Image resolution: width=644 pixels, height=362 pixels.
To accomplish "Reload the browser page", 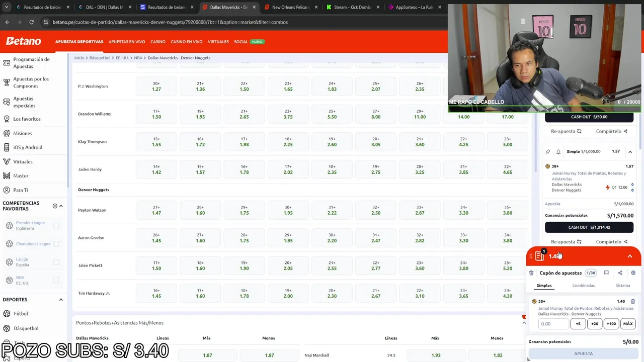I will coord(31,22).
